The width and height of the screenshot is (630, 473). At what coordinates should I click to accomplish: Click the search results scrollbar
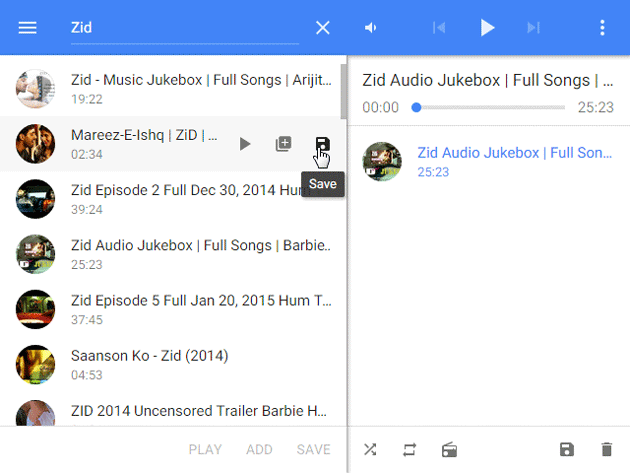tap(344, 92)
